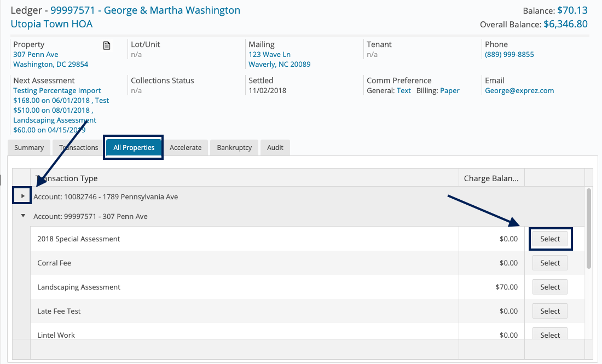Change Billing comm preference Paper
Image resolution: width=602 pixels, height=364 pixels.
(449, 91)
